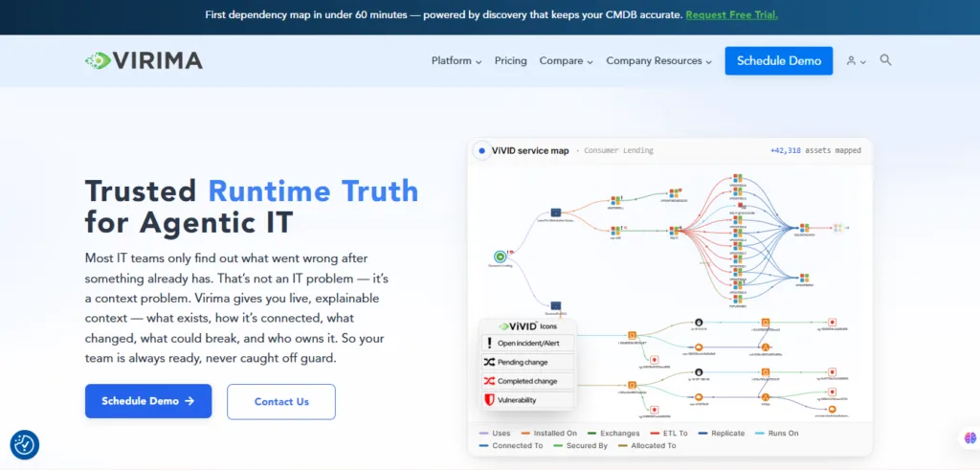Click '+42,318 assets mapped' counter

click(815, 150)
